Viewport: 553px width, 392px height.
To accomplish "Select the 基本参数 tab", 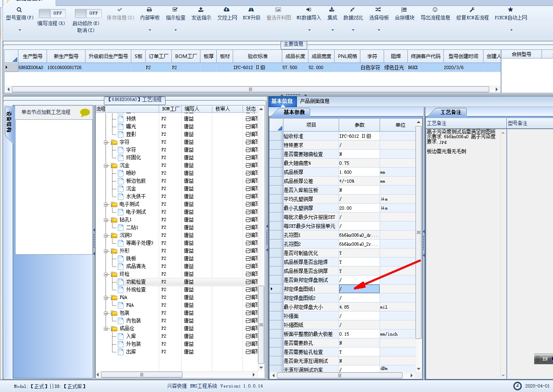I will pyautogui.click(x=294, y=112).
